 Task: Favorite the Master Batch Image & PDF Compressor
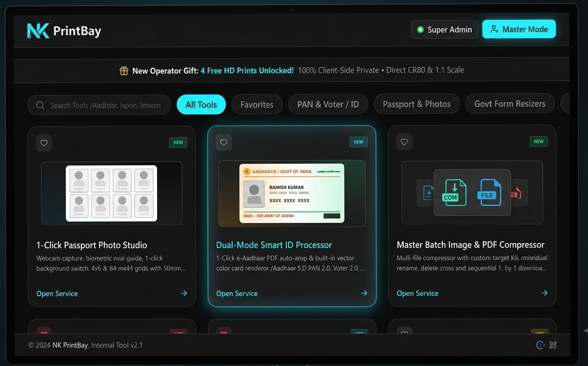coord(404,142)
